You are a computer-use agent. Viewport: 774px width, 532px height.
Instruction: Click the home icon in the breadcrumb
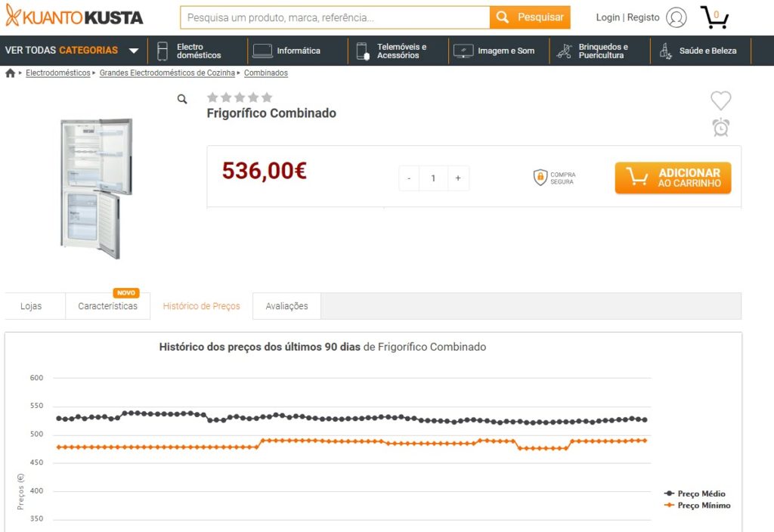tap(8, 72)
